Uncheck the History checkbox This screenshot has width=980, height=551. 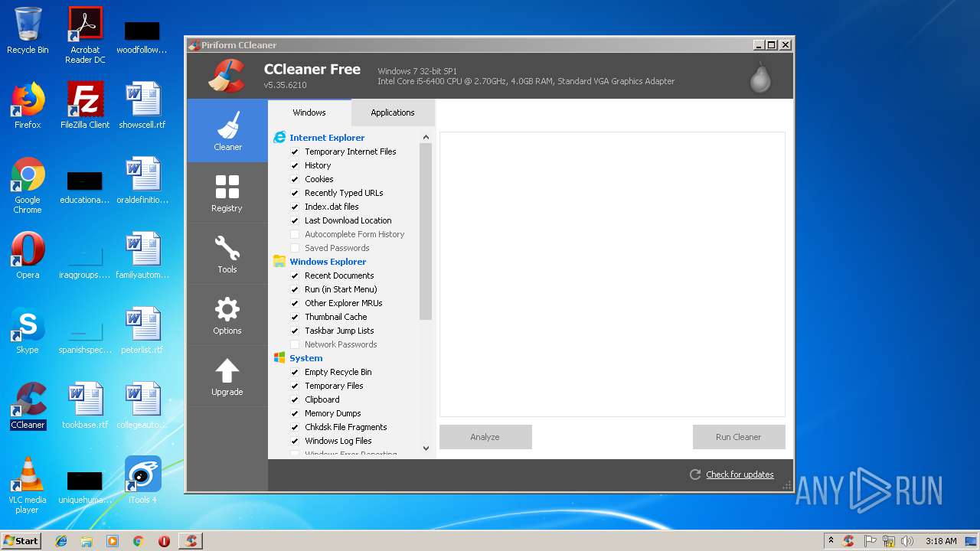coord(295,165)
